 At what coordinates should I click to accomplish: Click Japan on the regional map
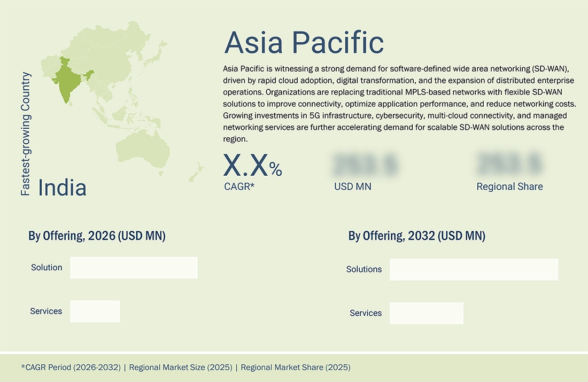[x=155, y=53]
